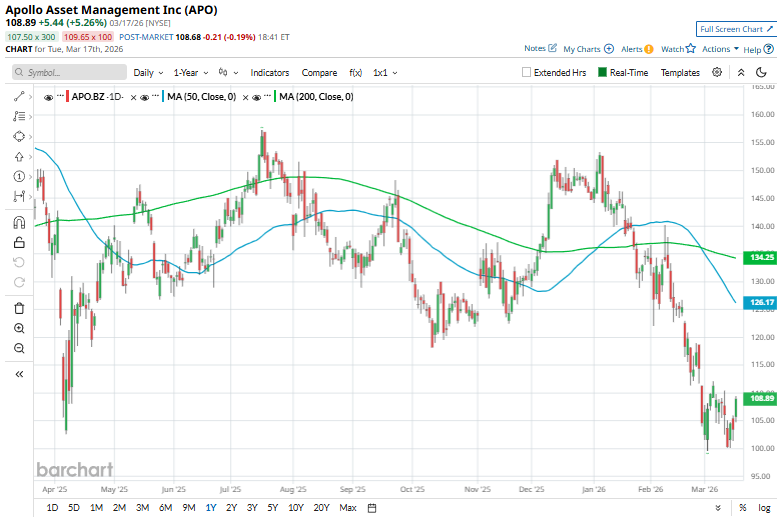Open the Daily frequency dropdown
Viewport: 777px width, 521px height.
point(148,73)
